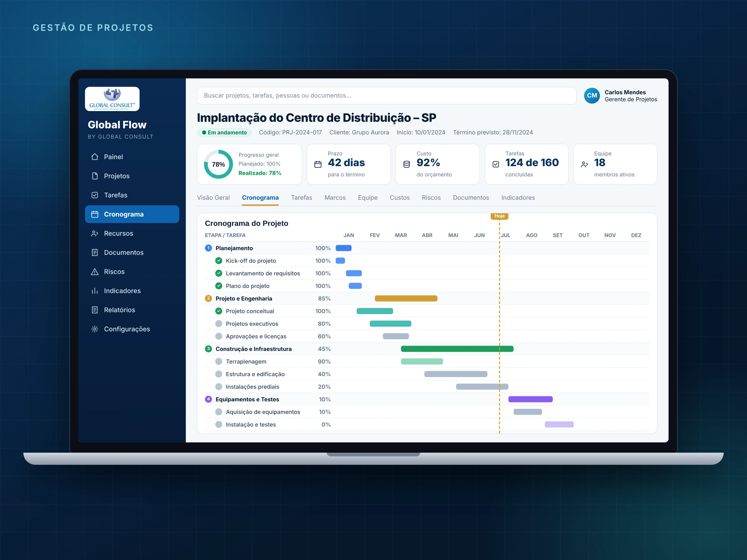Switch to the Visão Geral tab

tap(213, 198)
